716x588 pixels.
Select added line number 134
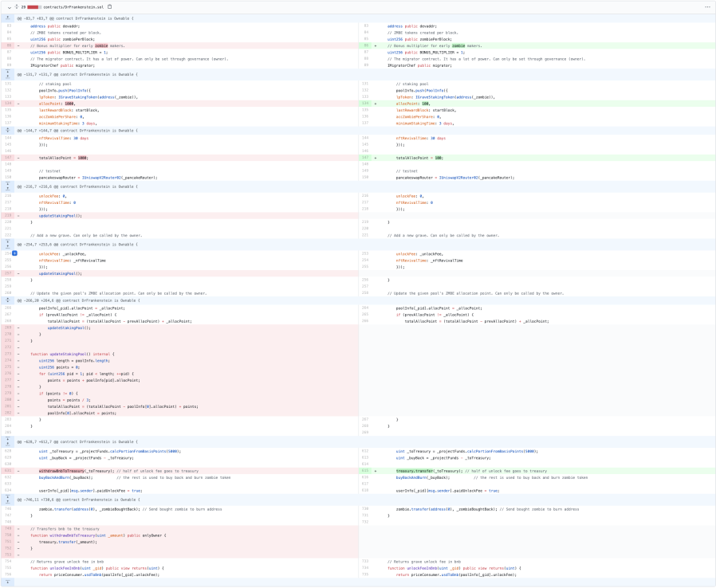pyautogui.click(x=365, y=104)
